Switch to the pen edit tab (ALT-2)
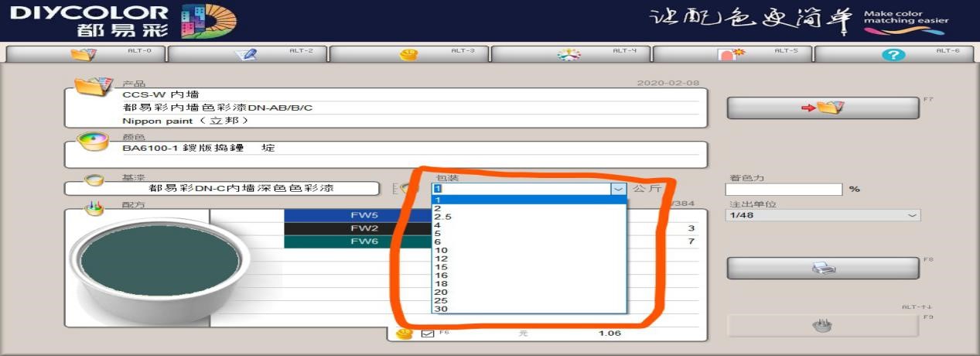The height and width of the screenshot is (356, 980). click(246, 54)
